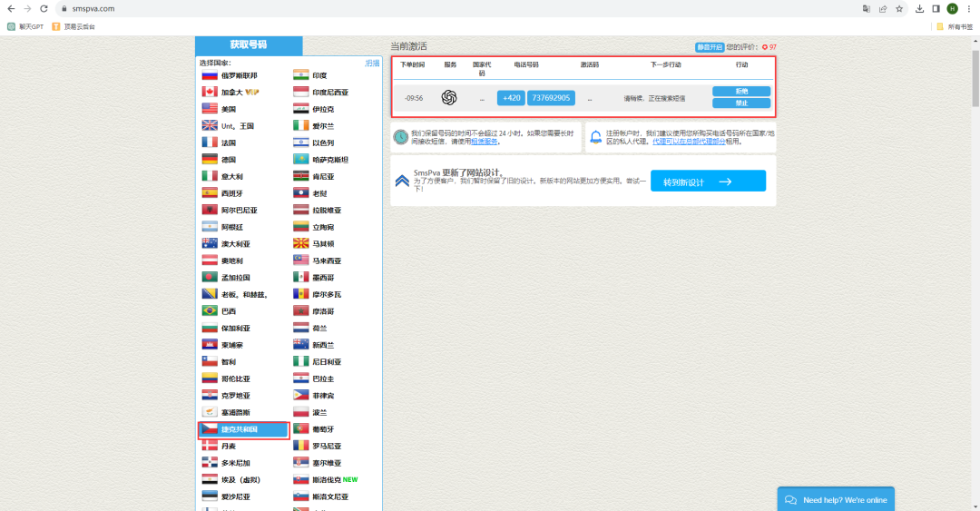Click the share page icon in address bar
The height and width of the screenshot is (511, 980).
tap(883, 9)
